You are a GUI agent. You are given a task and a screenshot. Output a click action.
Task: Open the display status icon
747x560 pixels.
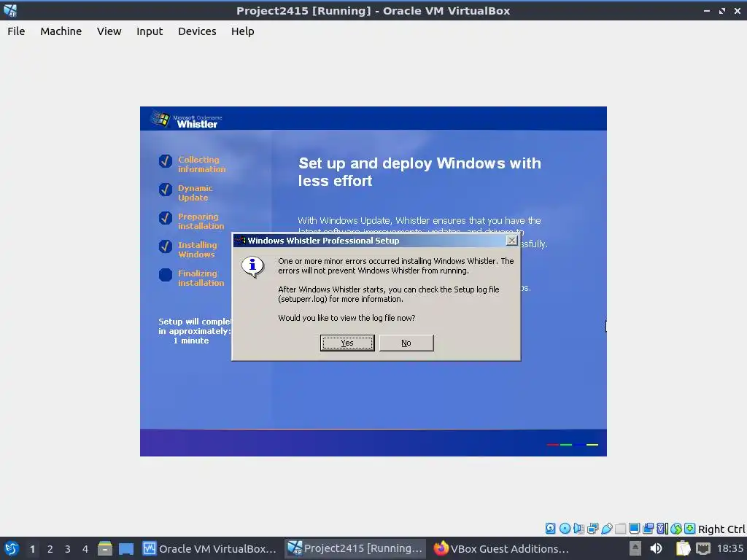(634, 528)
